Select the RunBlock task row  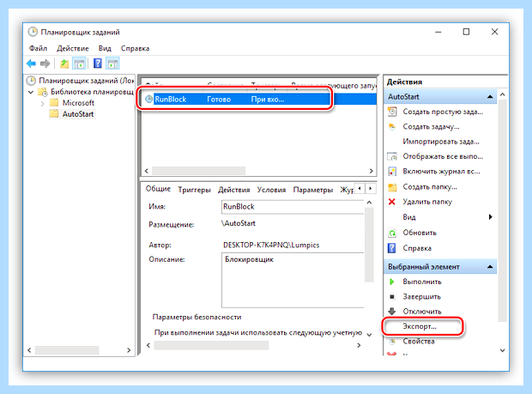pyautogui.click(x=259, y=99)
